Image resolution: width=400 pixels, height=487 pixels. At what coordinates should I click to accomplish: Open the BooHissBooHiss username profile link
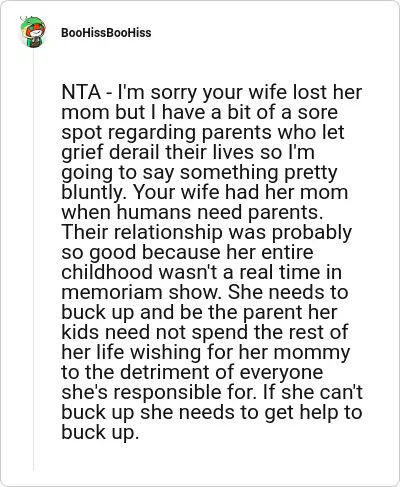[x=106, y=33]
